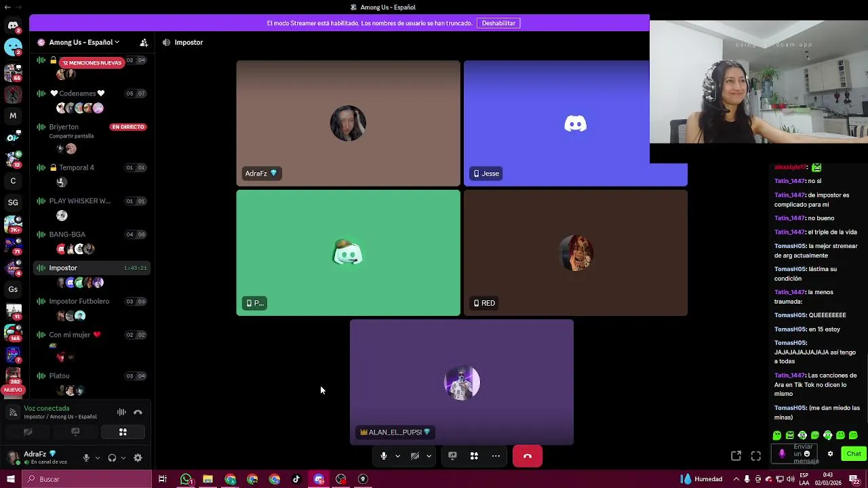Viewport: 868px width, 488px height.
Task: Open Windows Start menu
Action: tap(11, 479)
